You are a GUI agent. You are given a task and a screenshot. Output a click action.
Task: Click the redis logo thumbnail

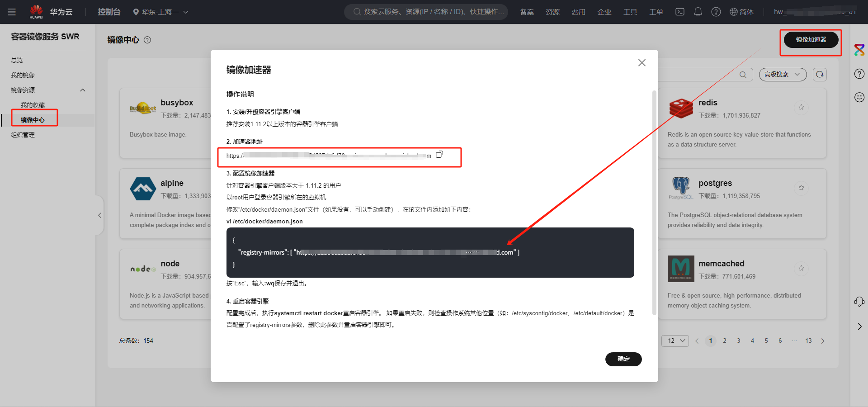coord(681,109)
